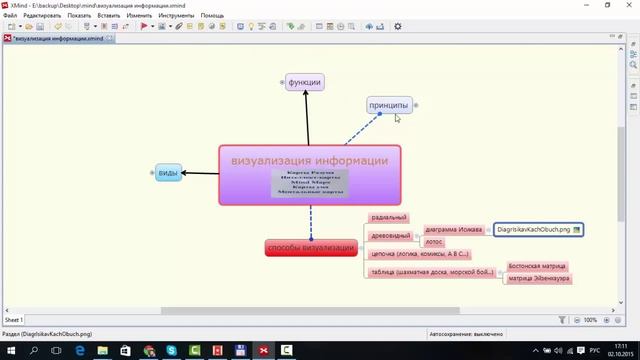Open settings with the gear icon
This screenshot has width=640, height=360.
[398, 27]
